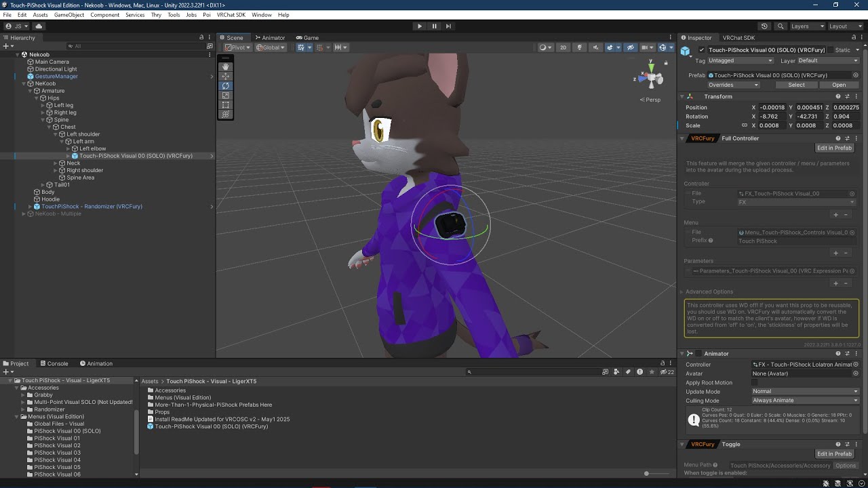Toggle scene audio mute icon
868x488 pixels.
[x=595, y=47]
